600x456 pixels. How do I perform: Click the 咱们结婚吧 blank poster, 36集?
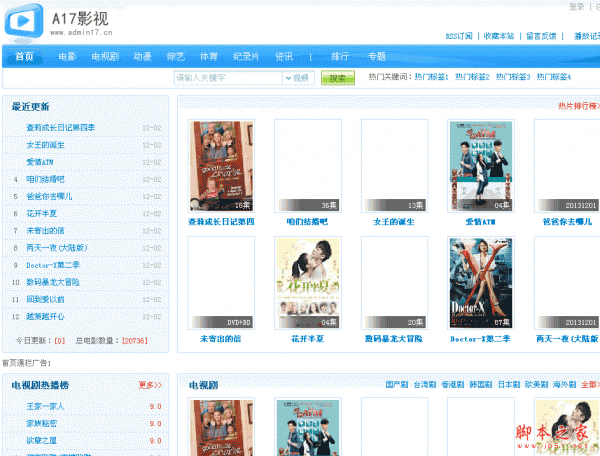(x=308, y=166)
